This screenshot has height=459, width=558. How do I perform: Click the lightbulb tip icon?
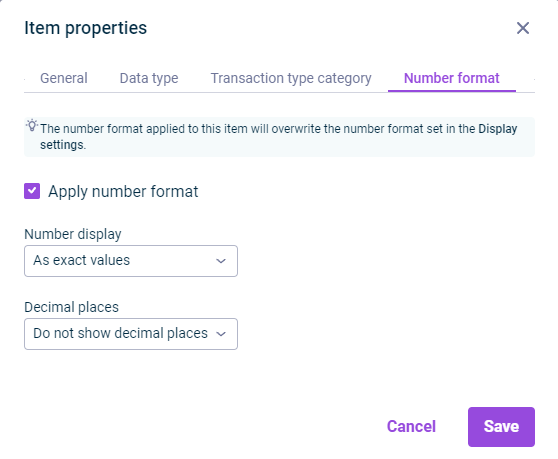[32, 125]
